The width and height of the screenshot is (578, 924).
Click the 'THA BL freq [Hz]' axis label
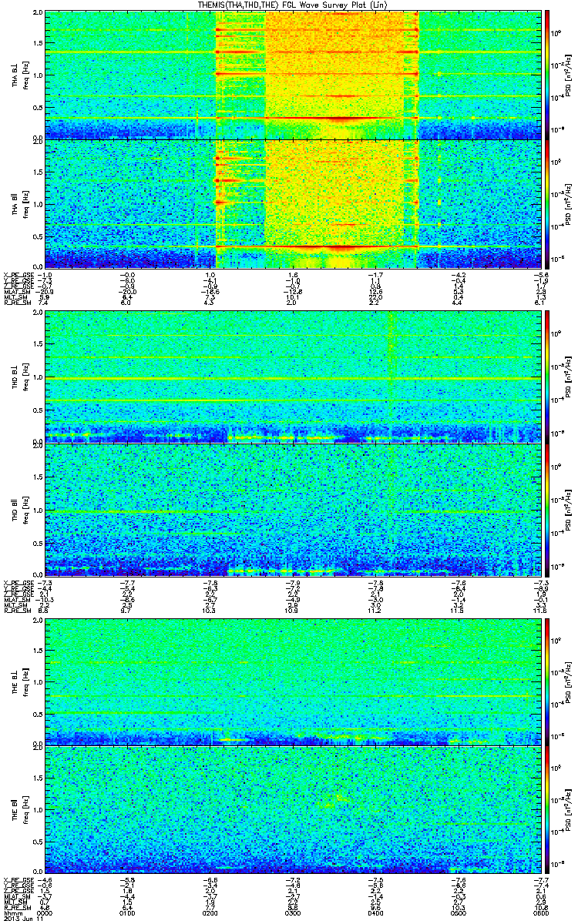coord(18,75)
